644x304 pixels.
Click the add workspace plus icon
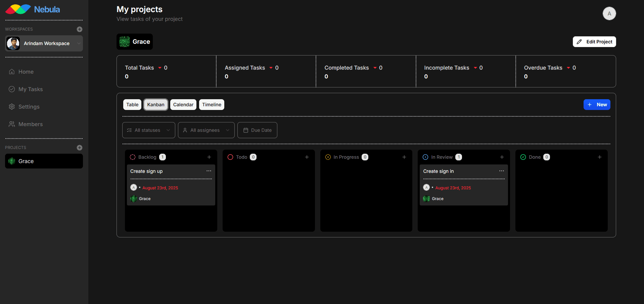79,29
